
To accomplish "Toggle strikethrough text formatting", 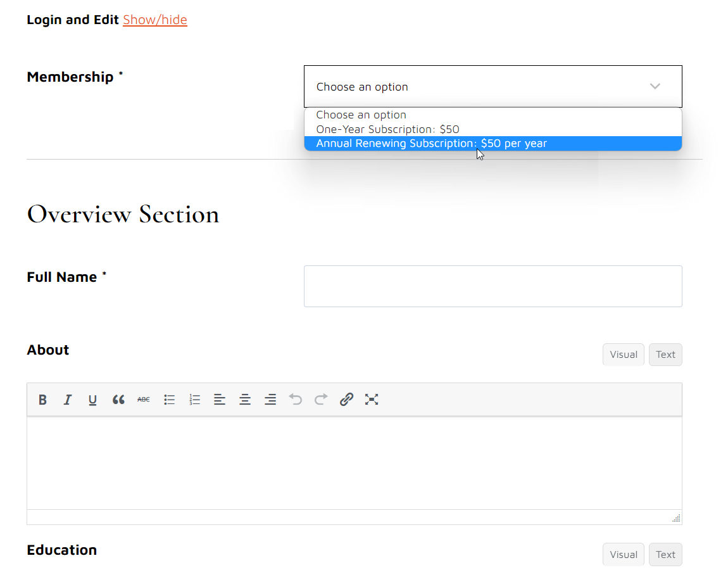I will [x=144, y=400].
